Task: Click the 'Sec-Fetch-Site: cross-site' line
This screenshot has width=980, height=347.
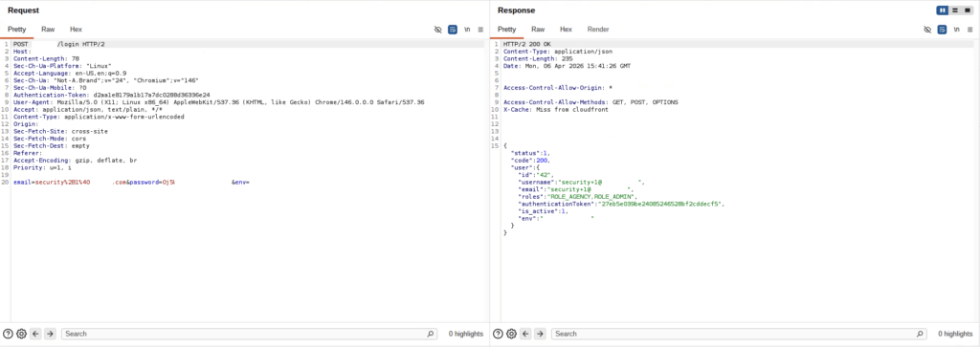Action: tap(60, 131)
